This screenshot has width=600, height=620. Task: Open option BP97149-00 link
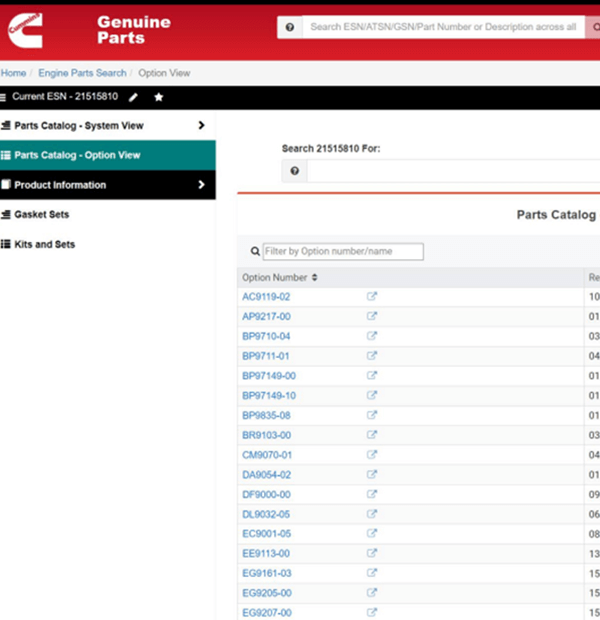click(x=269, y=376)
